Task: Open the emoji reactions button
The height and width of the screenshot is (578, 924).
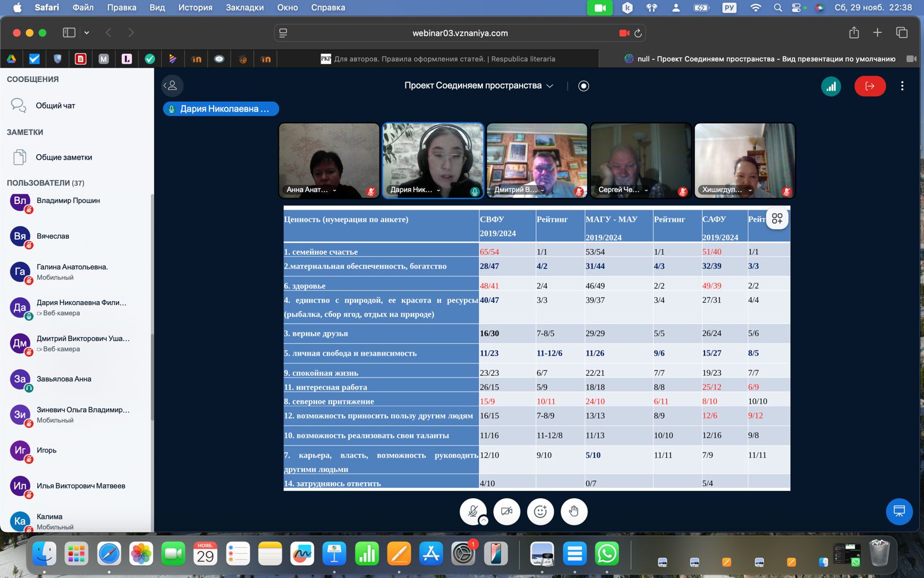Action: click(541, 512)
